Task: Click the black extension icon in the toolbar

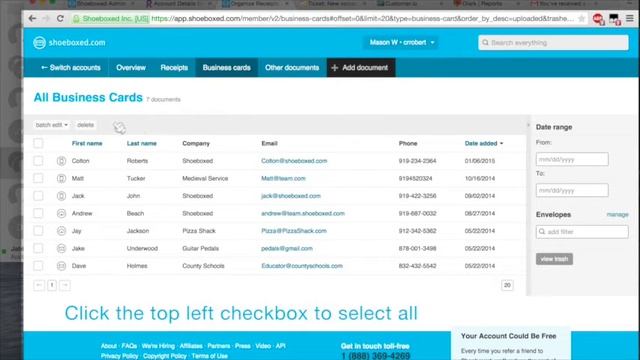Action: click(614, 19)
